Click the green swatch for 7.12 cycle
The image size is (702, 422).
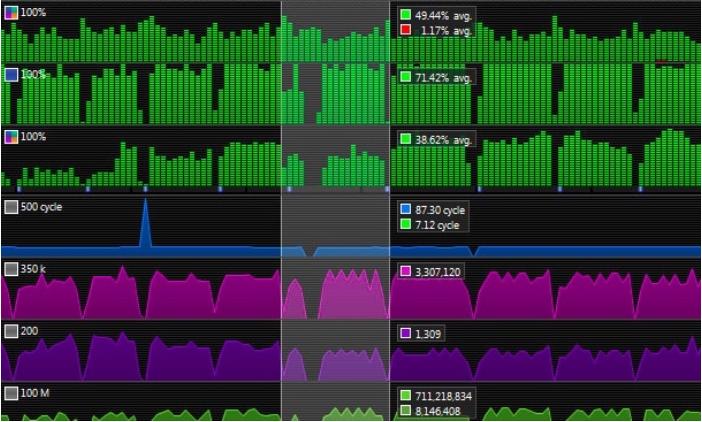pyautogui.click(x=406, y=225)
